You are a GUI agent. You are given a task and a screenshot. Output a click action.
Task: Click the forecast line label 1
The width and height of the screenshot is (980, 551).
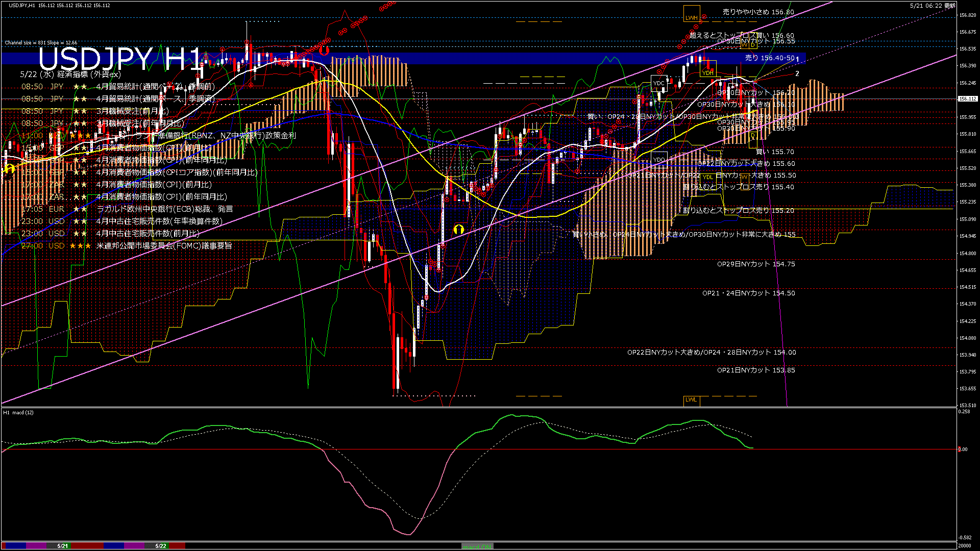pos(798,60)
